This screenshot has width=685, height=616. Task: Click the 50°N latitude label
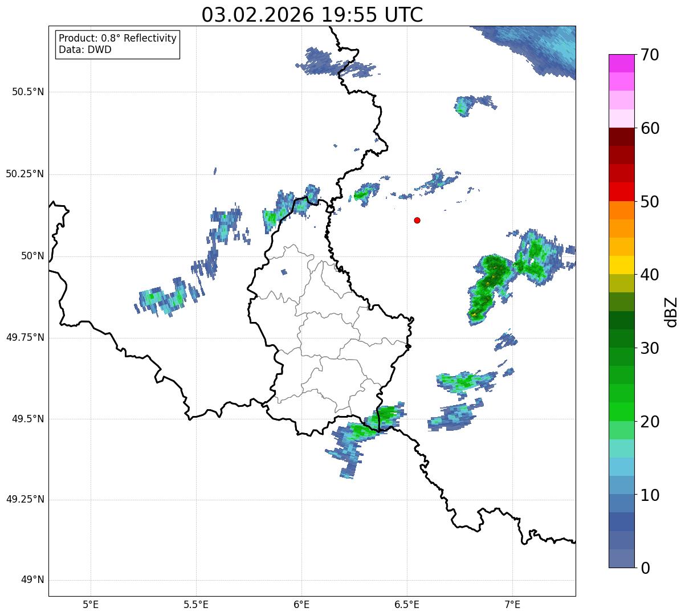tap(32, 256)
